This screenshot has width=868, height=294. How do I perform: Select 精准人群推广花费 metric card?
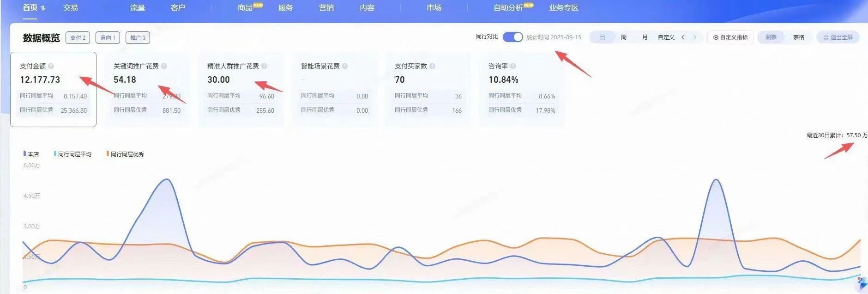coord(241,89)
